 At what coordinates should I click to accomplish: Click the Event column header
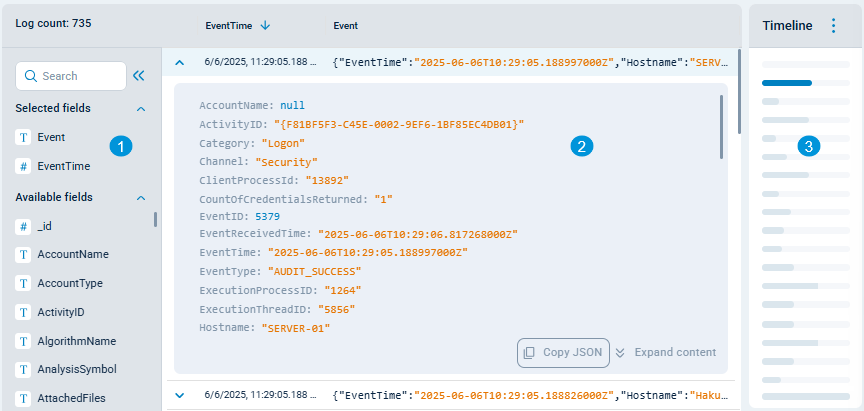pos(345,25)
